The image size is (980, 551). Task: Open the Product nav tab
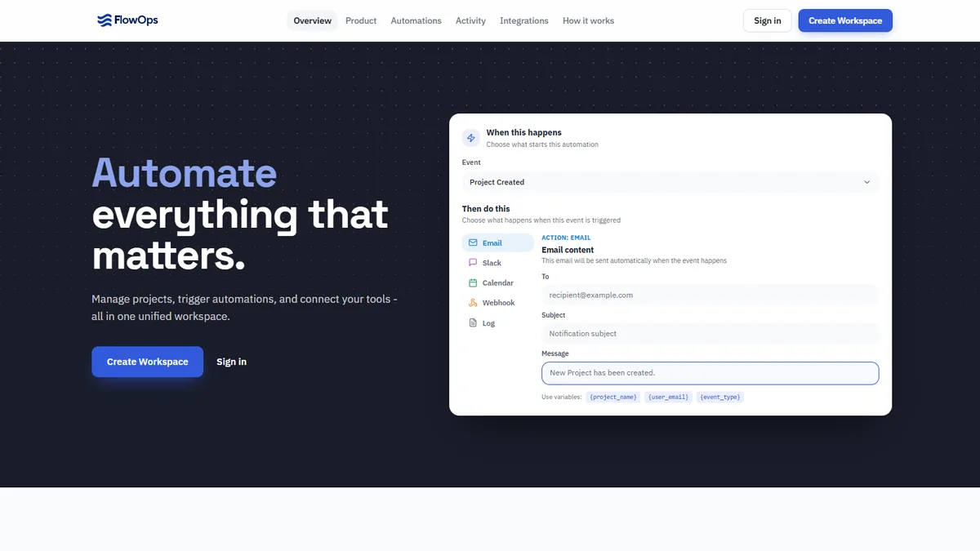pyautogui.click(x=361, y=20)
